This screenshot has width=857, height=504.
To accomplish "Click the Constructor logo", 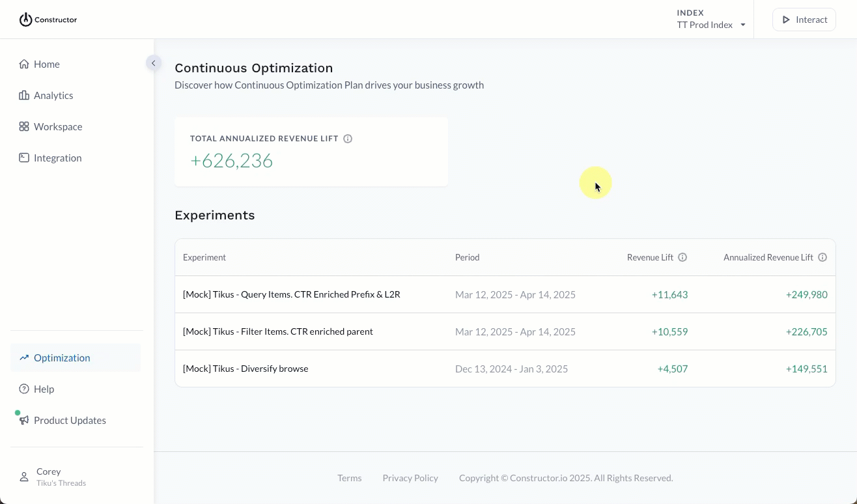I will click(x=48, y=20).
